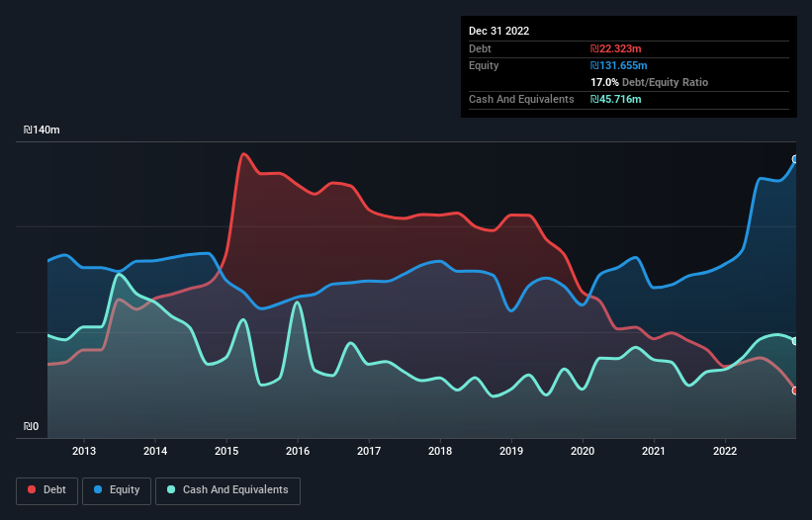Select the 2017 x-axis label

[369, 451]
